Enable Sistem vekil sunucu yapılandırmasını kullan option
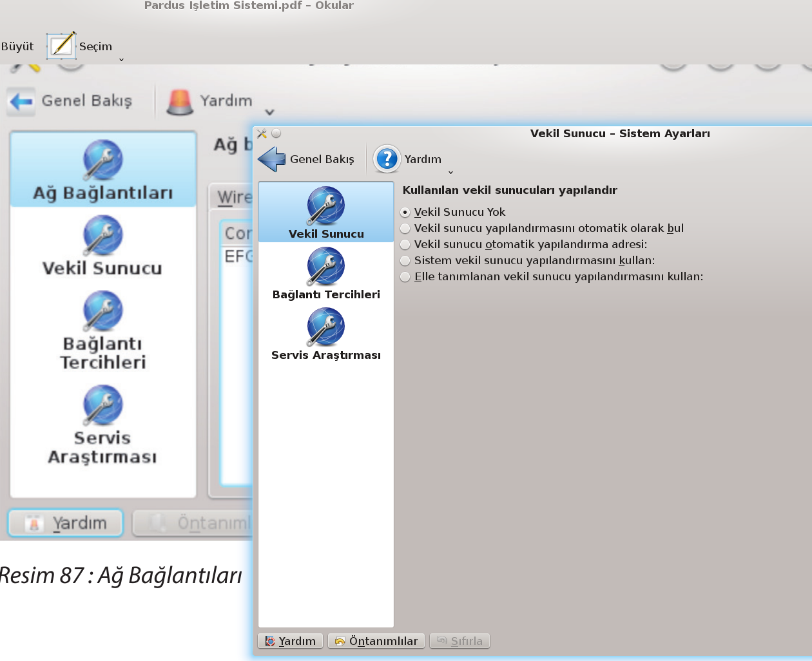The image size is (812, 661). (x=405, y=260)
